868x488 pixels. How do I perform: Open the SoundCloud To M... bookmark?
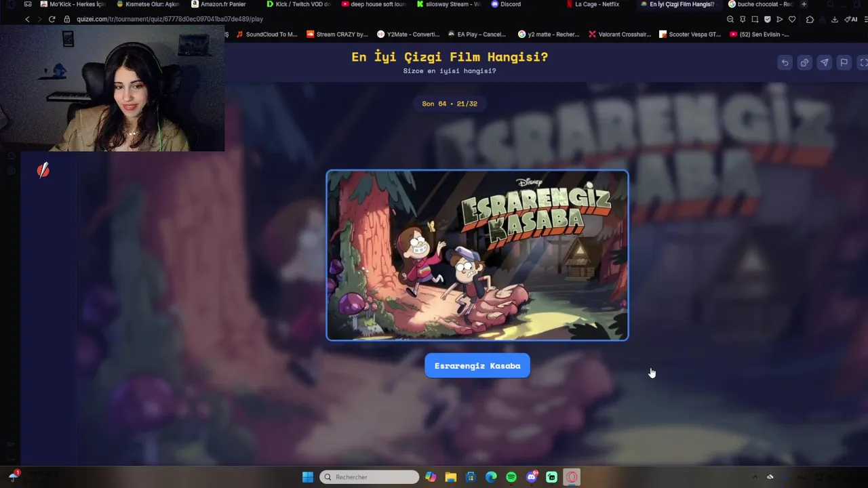point(266,34)
